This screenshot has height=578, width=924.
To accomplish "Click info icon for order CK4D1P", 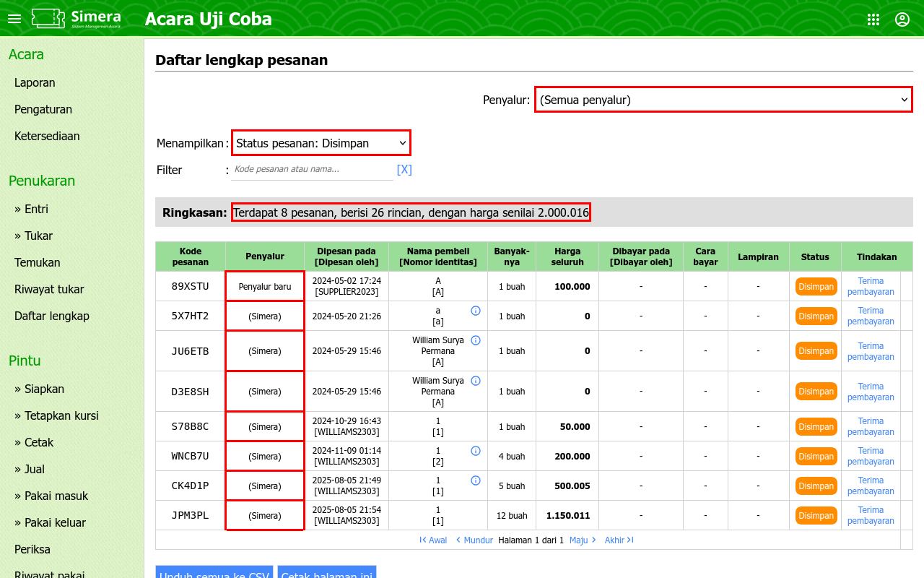I will (476, 480).
